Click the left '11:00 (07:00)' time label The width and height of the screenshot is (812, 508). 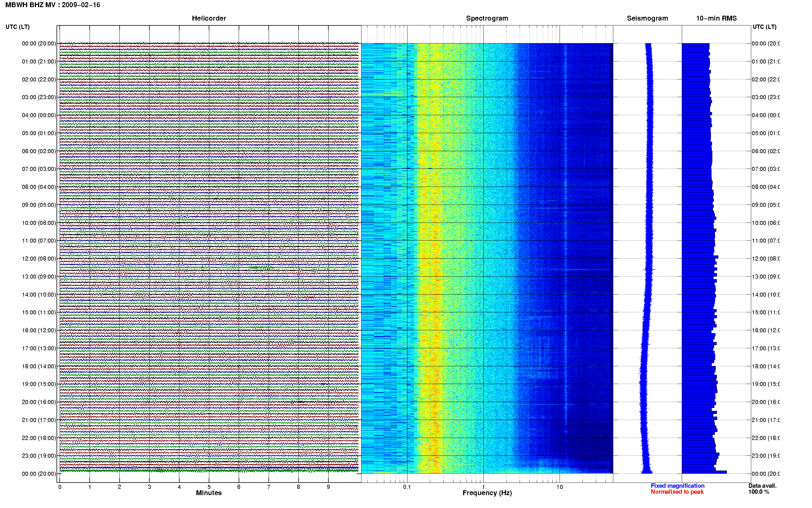(39, 241)
